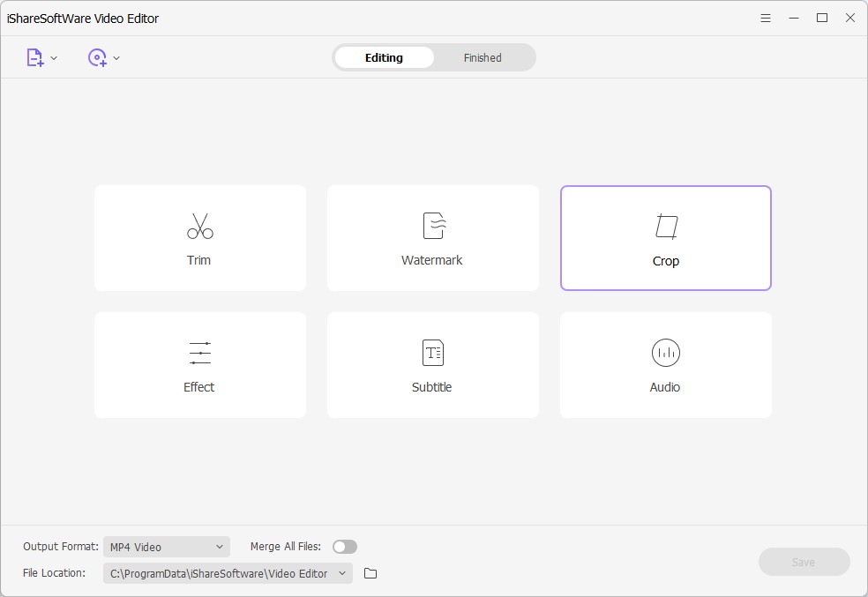Toggle Merge All Files switch
This screenshot has width=868, height=597.
(345, 547)
